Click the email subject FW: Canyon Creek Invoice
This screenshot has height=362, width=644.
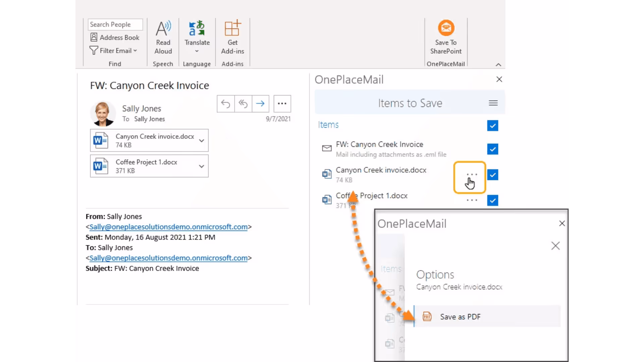(x=150, y=85)
